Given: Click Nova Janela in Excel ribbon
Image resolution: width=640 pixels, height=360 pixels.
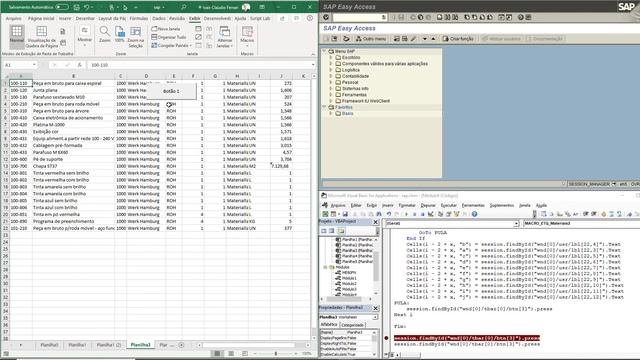Looking at the screenshot, I should tap(166, 29).
